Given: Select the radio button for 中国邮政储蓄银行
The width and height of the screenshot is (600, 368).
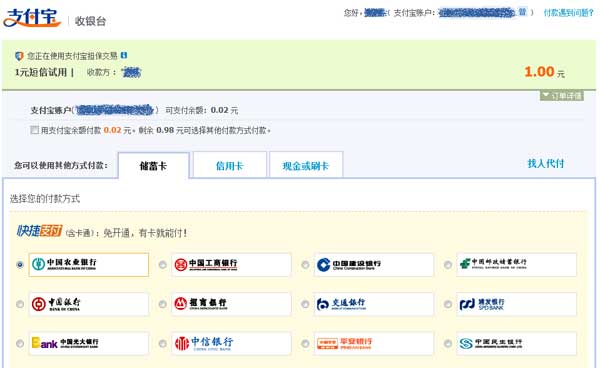Looking at the screenshot, I should pos(448,265).
